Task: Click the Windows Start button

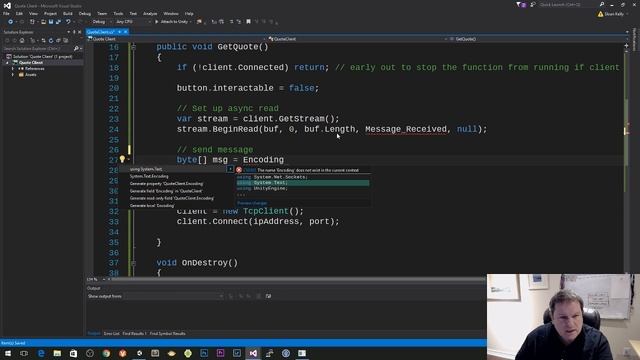Action: click(8, 353)
